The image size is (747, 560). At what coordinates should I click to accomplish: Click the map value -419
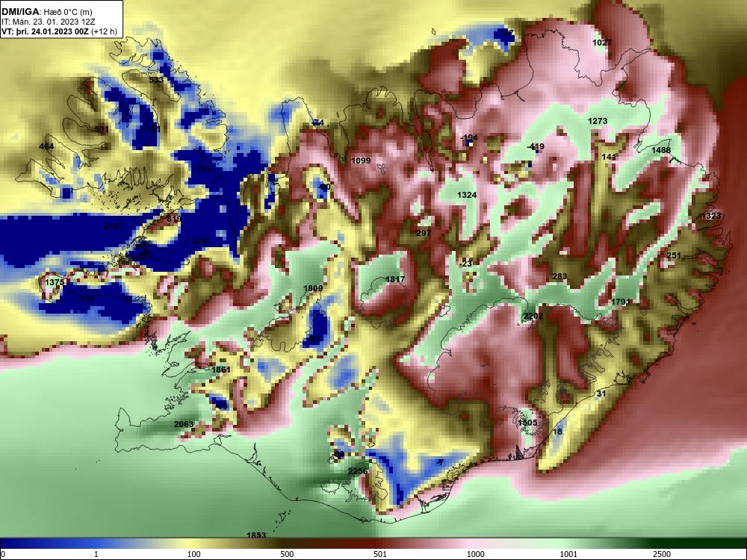click(536, 146)
